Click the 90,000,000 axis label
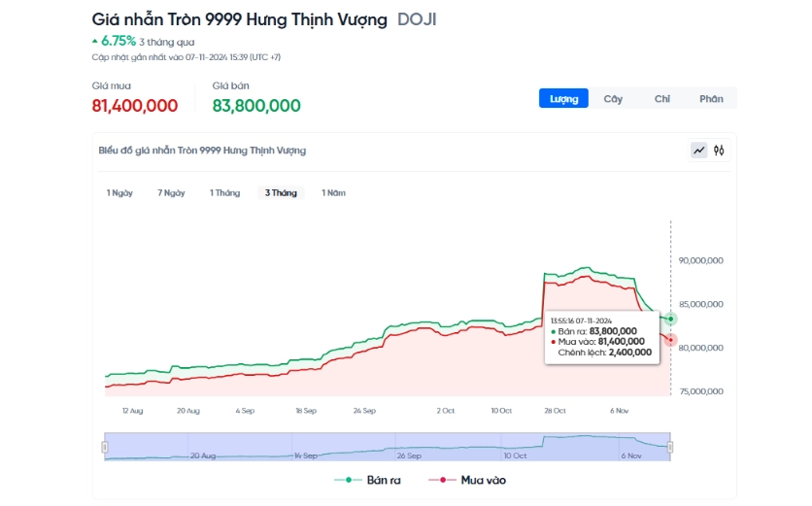The width and height of the screenshot is (812, 506). (700, 260)
